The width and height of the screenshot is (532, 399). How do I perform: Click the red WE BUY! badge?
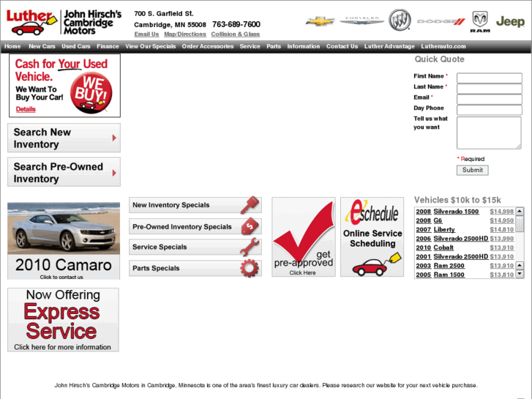click(x=91, y=93)
